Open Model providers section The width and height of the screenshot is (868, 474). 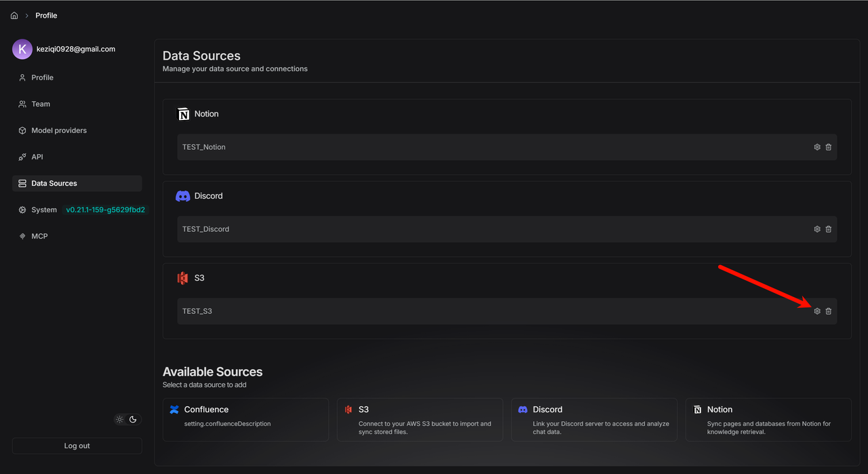pos(59,131)
